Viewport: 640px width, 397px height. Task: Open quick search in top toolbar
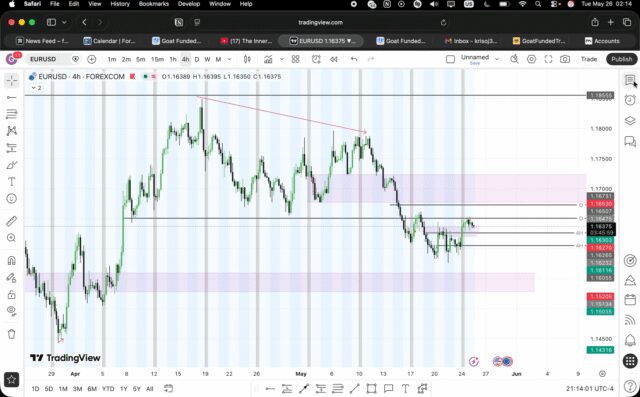click(x=514, y=59)
